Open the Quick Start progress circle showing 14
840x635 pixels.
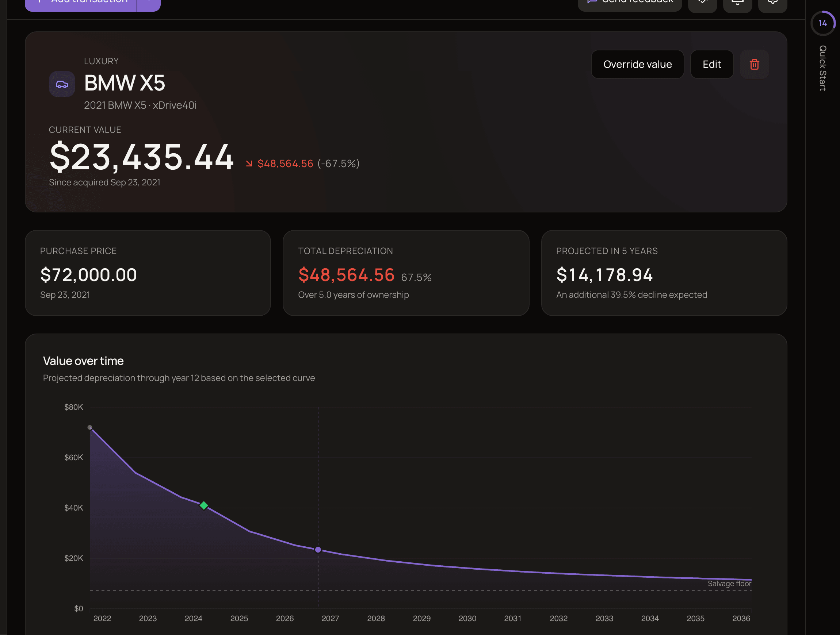(822, 23)
